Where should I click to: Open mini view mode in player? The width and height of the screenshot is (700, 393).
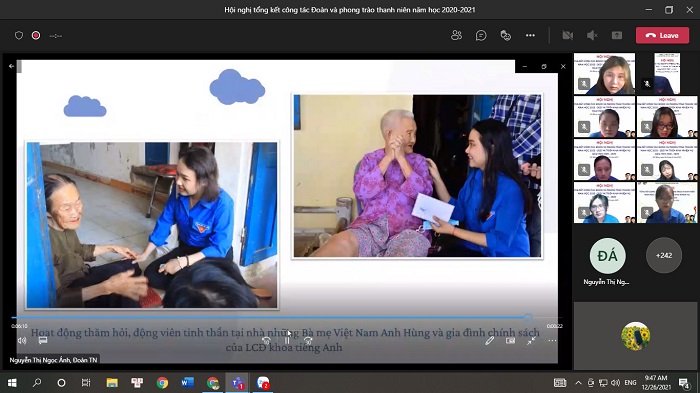coord(510,341)
